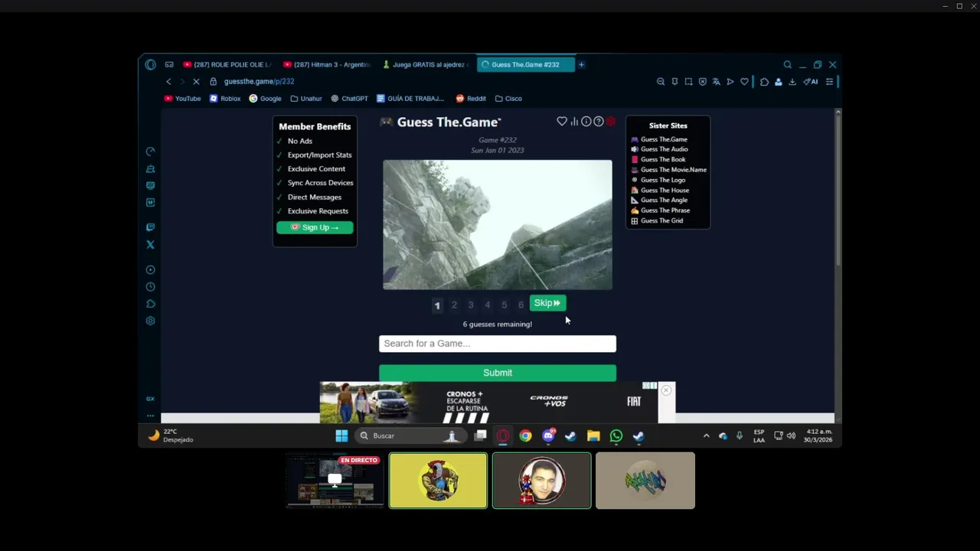This screenshot has width=980, height=551.
Task: Click the game screenshot image
Action: click(x=498, y=225)
